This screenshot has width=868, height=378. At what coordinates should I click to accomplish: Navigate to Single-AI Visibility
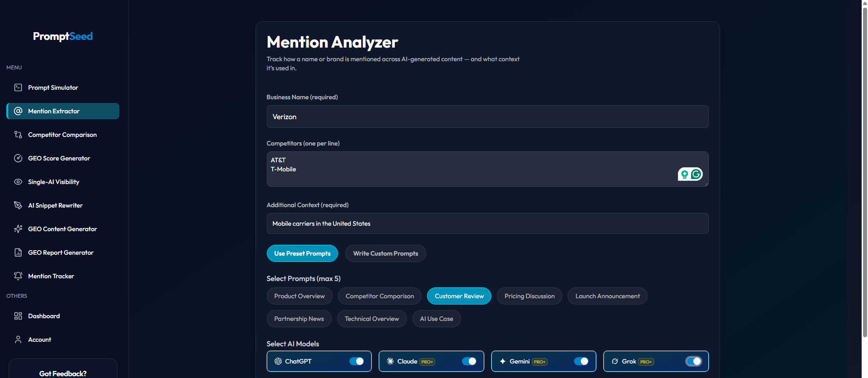point(63,182)
